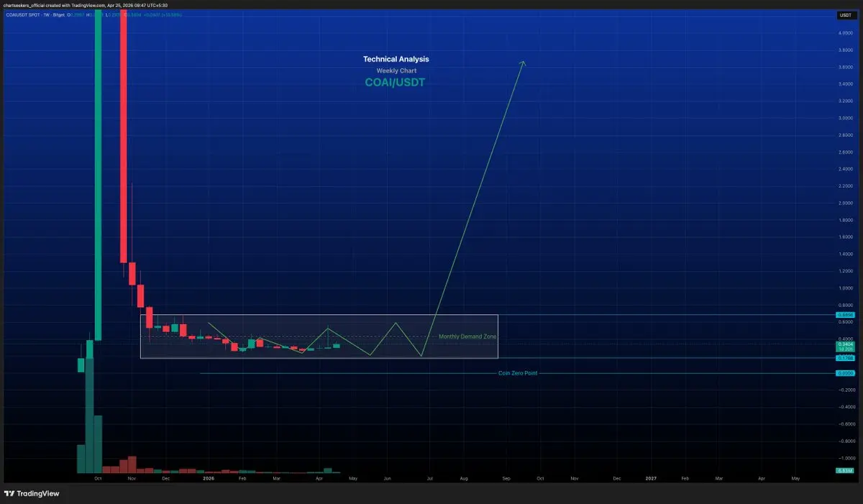
Task: Click the 4.0000 price scale value
Action: 845,33
